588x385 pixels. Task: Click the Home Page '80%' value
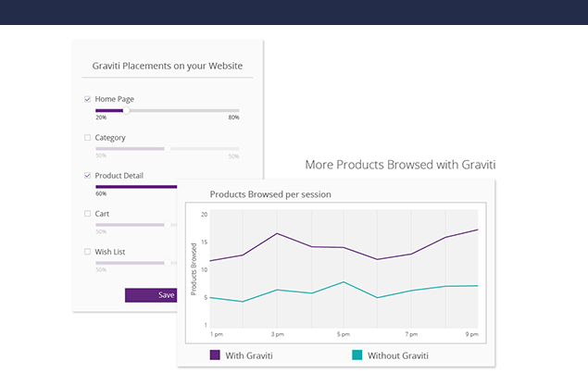(x=233, y=118)
